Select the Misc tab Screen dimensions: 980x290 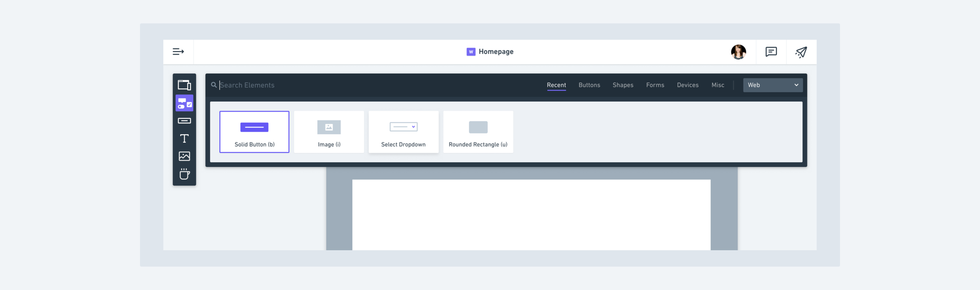pos(717,85)
